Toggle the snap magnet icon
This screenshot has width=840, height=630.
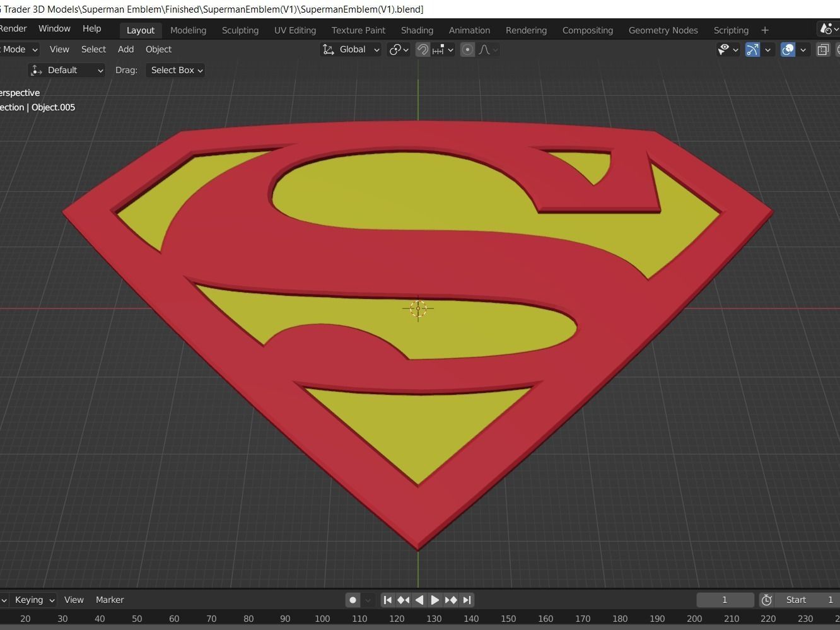(423, 49)
